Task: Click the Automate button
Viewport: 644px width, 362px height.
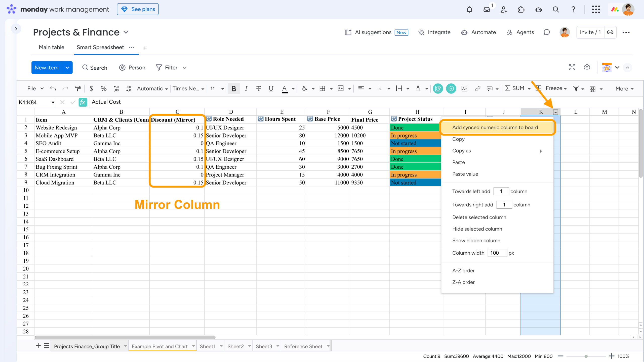Action: point(478,32)
